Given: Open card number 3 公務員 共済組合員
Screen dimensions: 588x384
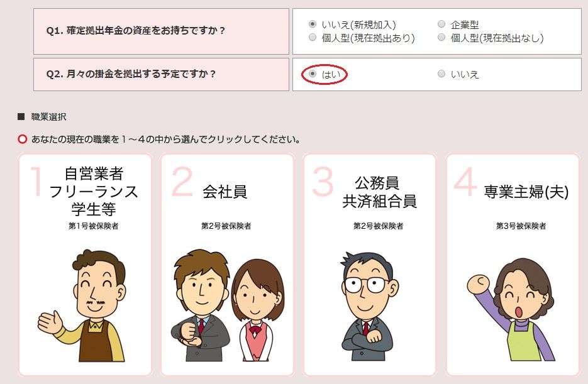Looking at the screenshot, I should click(370, 265).
